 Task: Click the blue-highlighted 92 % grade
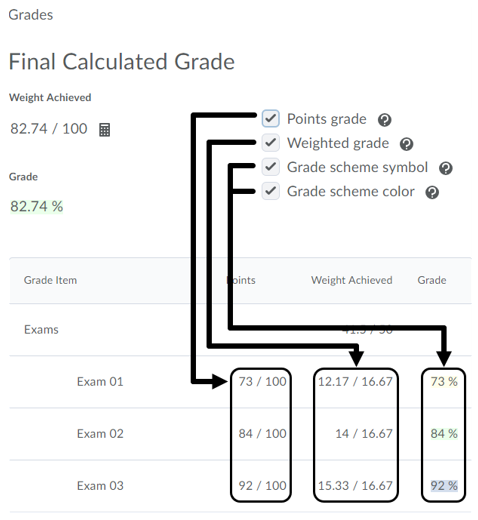point(444,486)
